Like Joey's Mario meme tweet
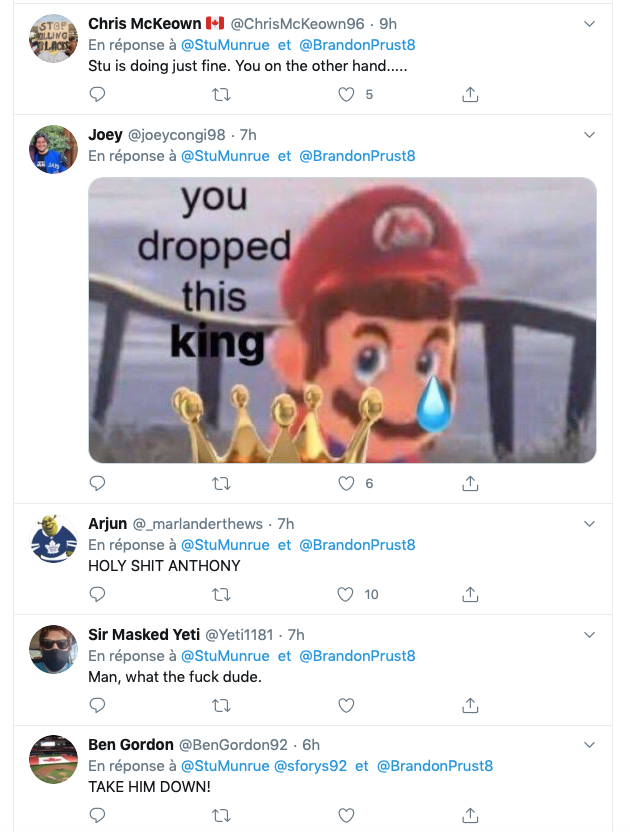This screenshot has height=832, width=630. click(x=346, y=483)
